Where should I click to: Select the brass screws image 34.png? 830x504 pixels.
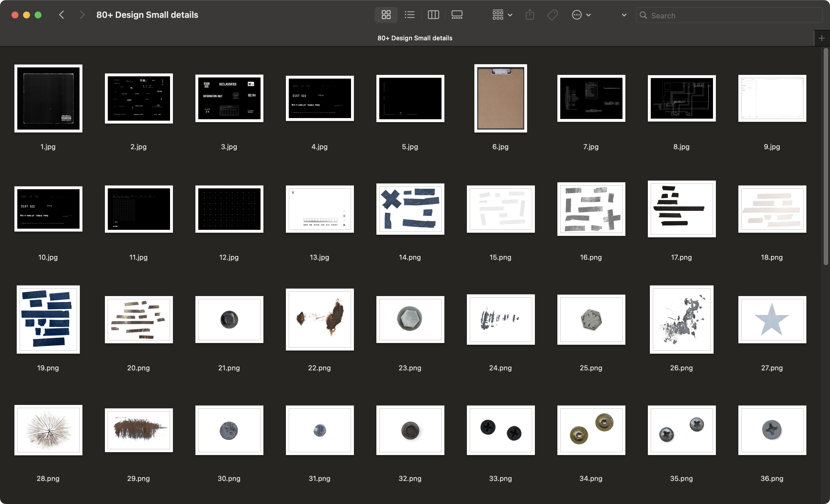pyautogui.click(x=591, y=430)
